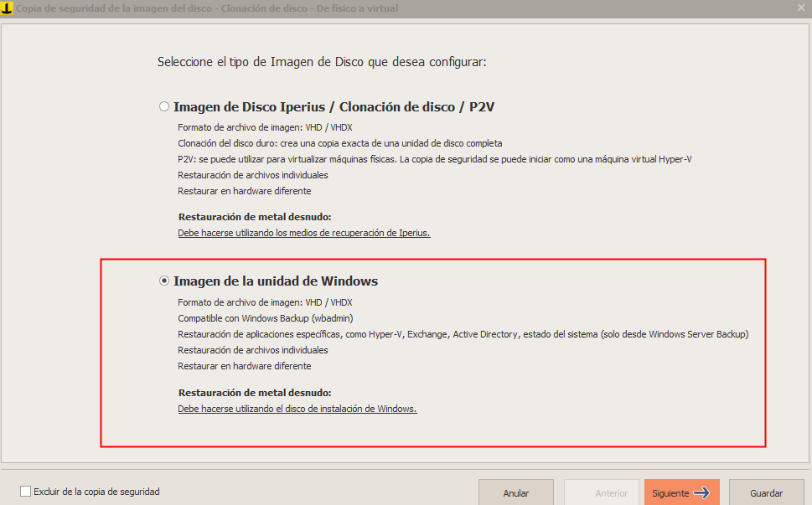812x505 pixels.
Task: Click 'Restaurar en hardware diferente' under Windows option
Action: click(245, 366)
